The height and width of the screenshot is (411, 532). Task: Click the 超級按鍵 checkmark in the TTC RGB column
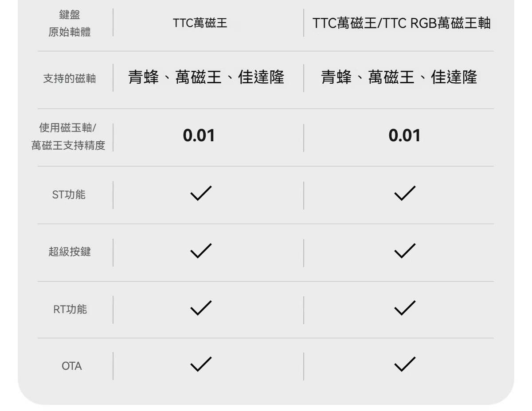(x=404, y=251)
